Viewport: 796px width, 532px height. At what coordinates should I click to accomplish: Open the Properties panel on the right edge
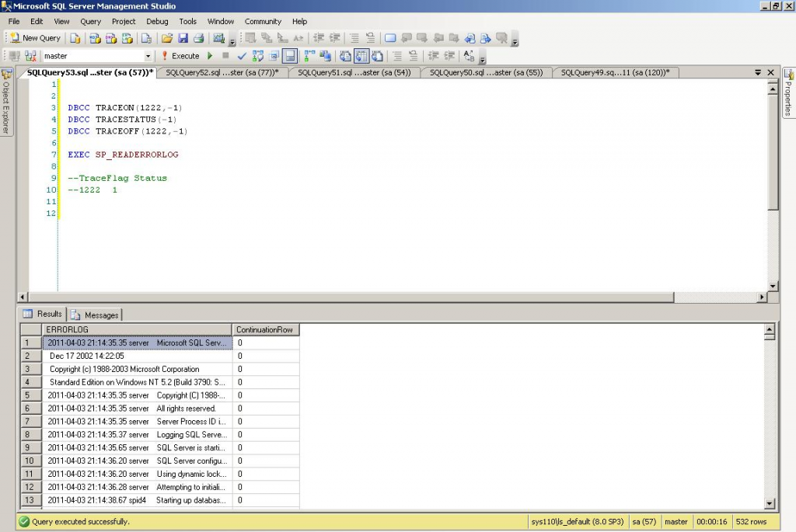point(790,93)
